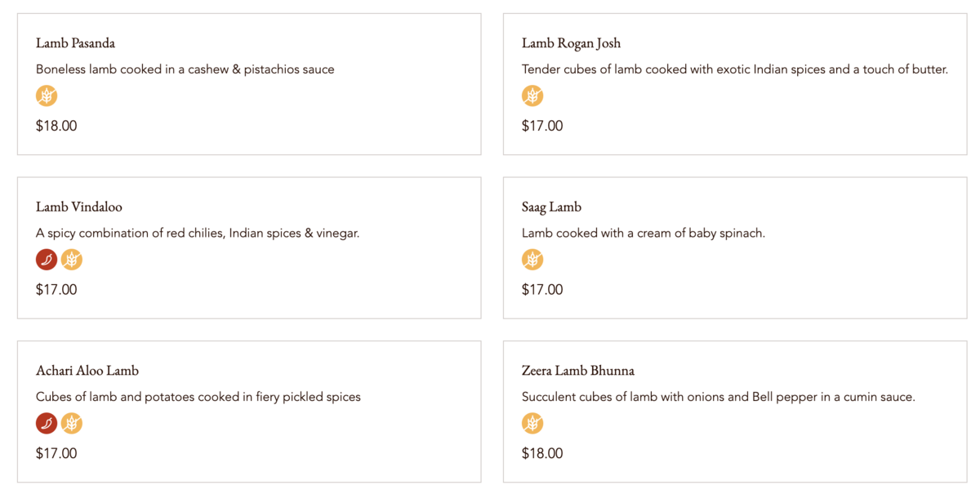
Task: Click the $18.00 price of Zeera Lamb Bhunna
Action: pyautogui.click(x=542, y=453)
